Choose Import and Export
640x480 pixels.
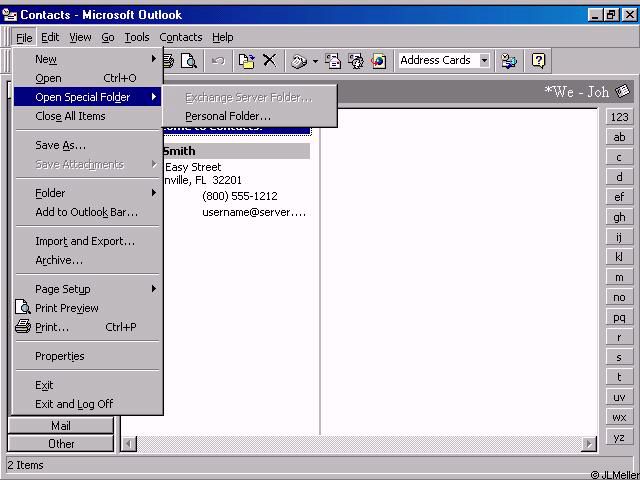coord(88,241)
